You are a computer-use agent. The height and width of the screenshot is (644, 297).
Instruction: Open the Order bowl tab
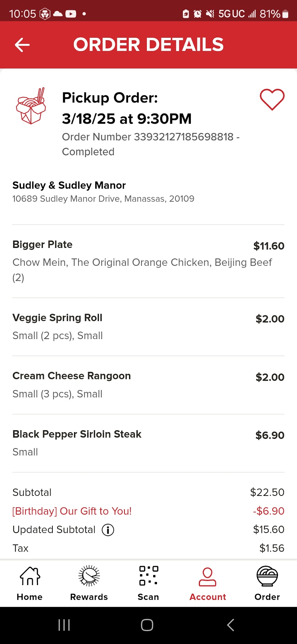pos(267,583)
